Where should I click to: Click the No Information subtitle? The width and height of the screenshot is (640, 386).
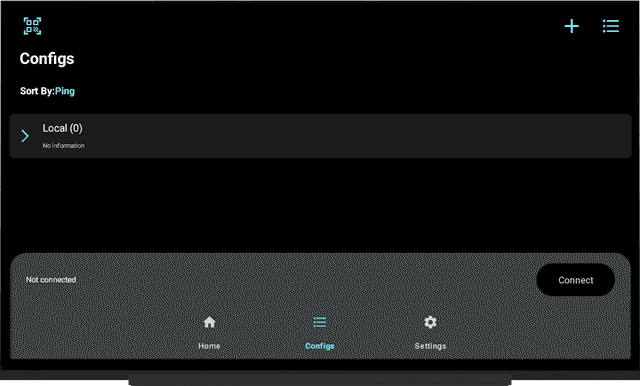pyautogui.click(x=64, y=146)
